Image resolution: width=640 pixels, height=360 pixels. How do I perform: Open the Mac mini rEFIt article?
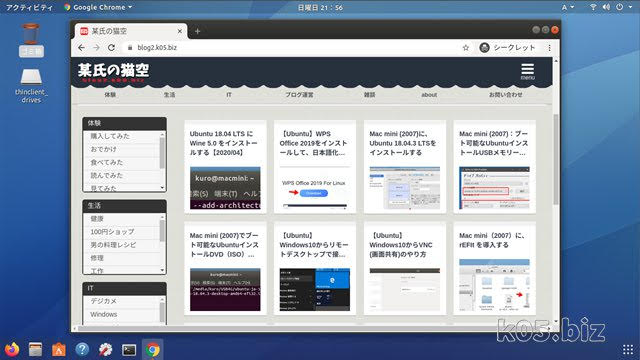click(494, 268)
